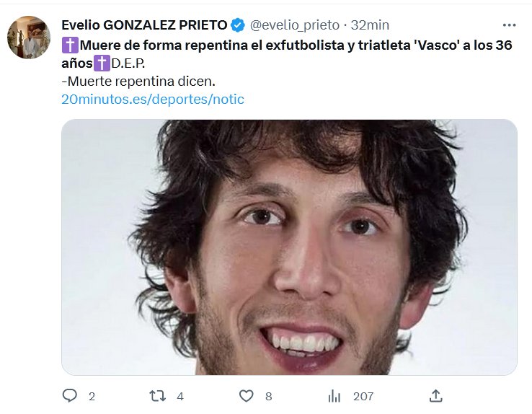532x414 pixels.
Task: Click the Evelio GONZALEZ PRIETO display name
Action: pyautogui.click(x=145, y=25)
